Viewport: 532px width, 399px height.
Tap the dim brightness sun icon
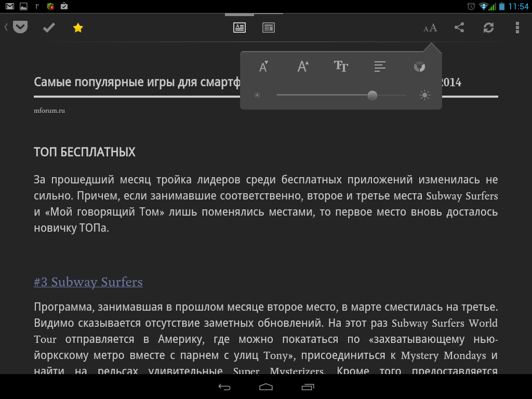pos(257,95)
